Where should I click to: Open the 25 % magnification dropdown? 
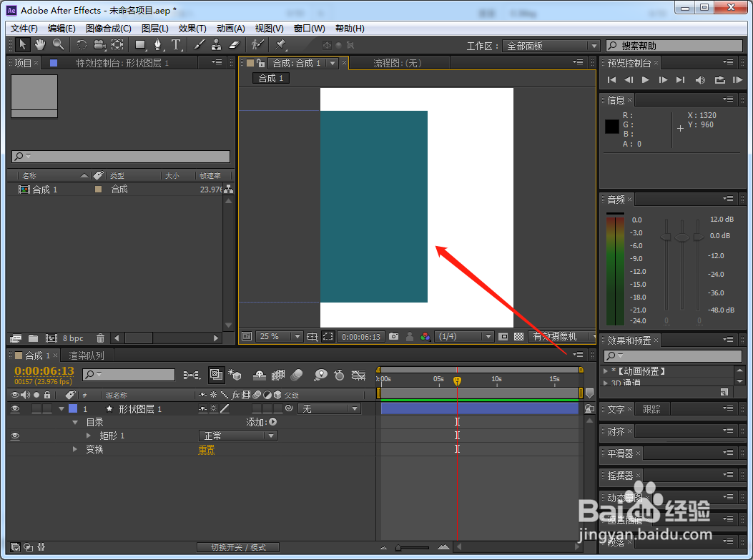(280, 337)
